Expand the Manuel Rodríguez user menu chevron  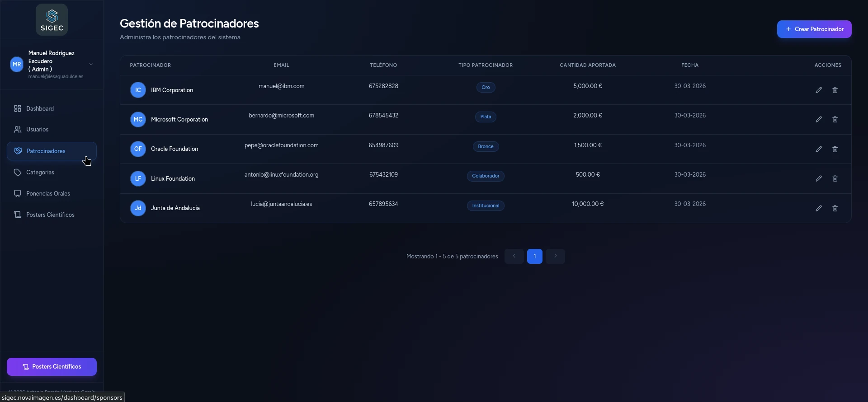pyautogui.click(x=91, y=64)
